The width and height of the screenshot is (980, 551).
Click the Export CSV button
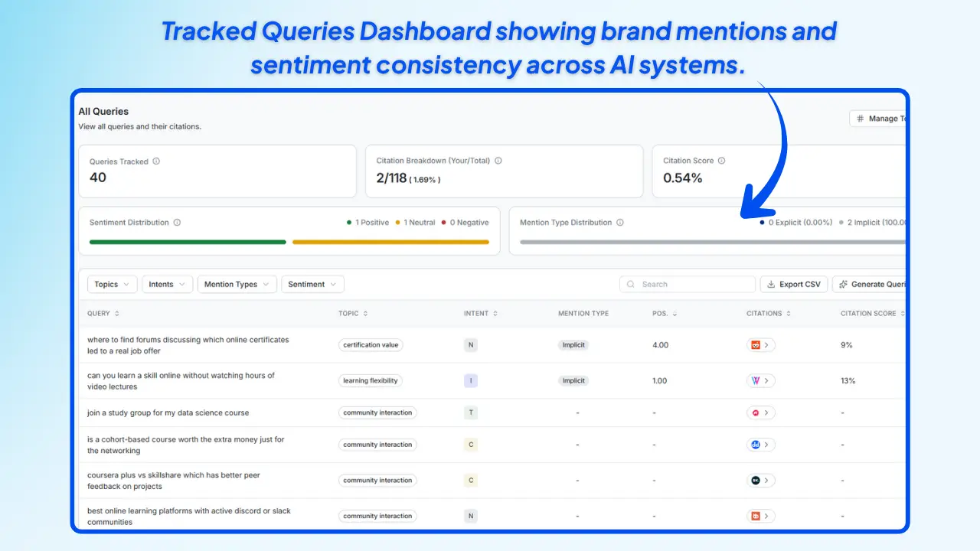tap(793, 284)
